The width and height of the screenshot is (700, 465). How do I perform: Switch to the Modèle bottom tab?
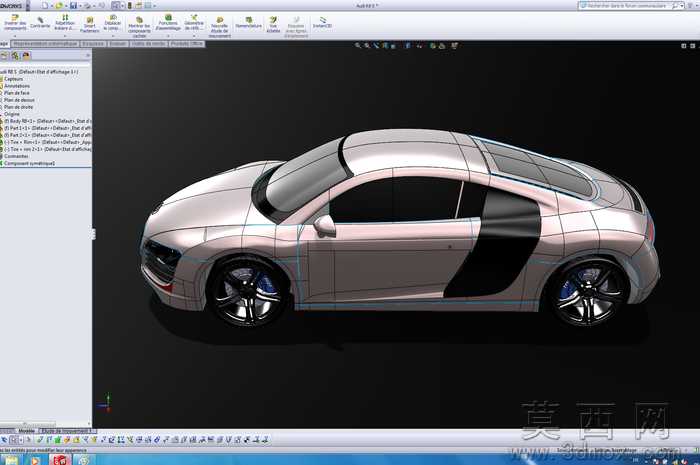point(26,431)
